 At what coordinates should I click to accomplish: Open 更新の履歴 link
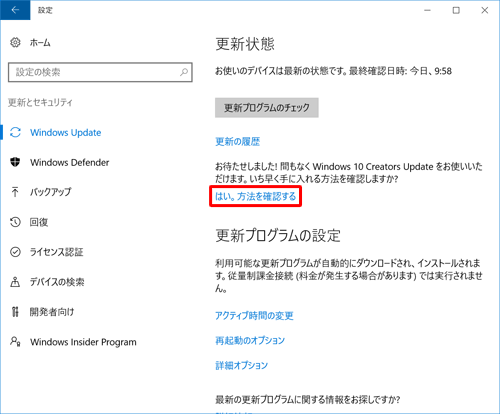tap(237, 142)
